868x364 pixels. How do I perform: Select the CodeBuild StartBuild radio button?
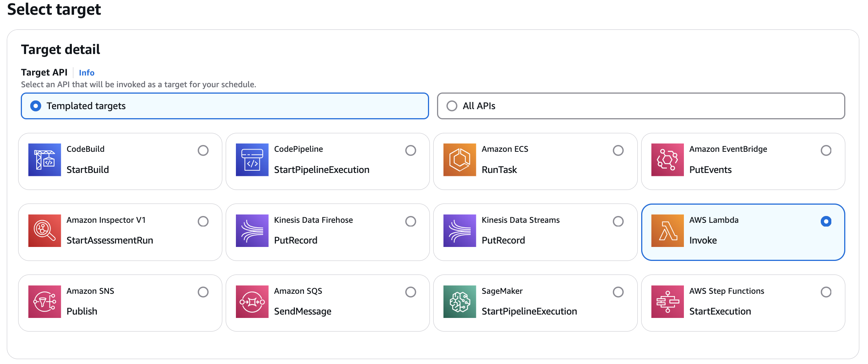203,151
